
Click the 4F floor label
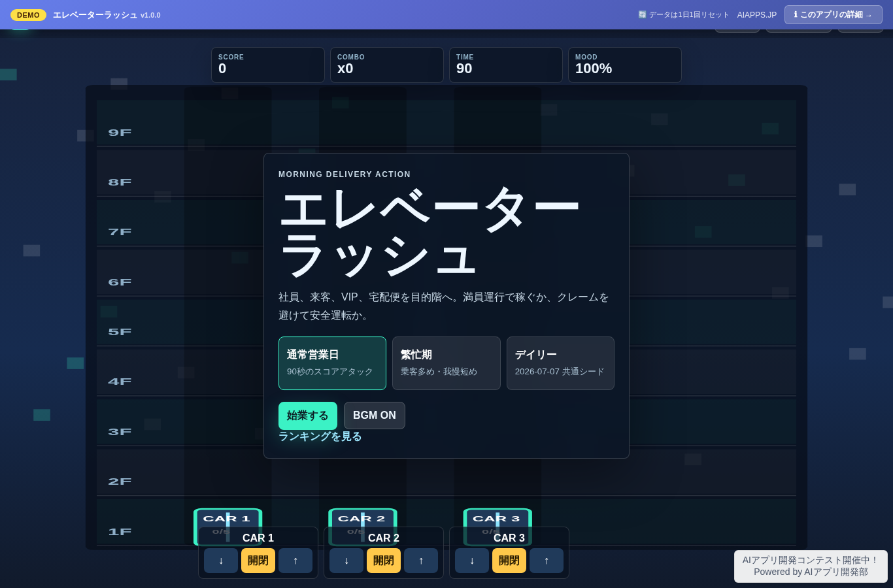click(x=120, y=382)
